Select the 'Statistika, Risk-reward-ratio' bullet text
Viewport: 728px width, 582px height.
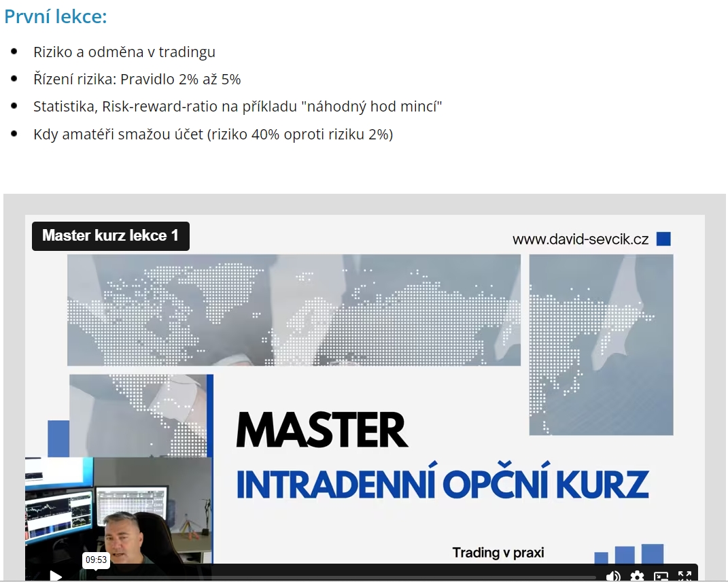238,106
